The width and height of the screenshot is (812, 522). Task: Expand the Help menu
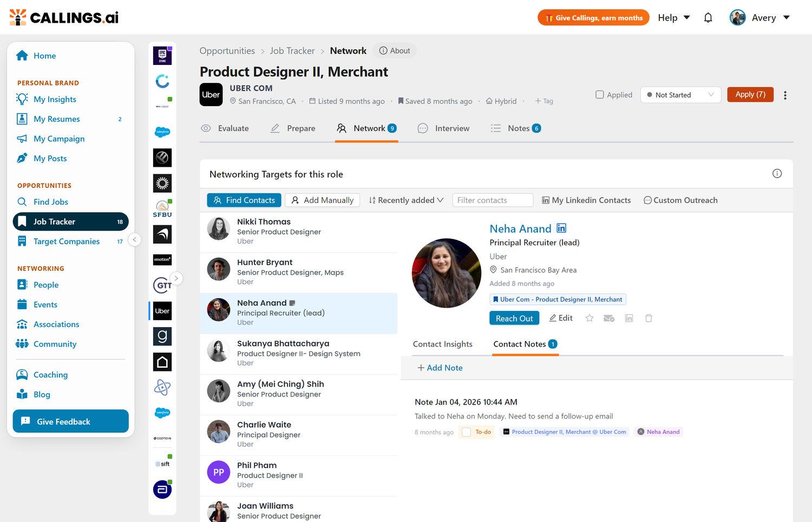coord(674,18)
